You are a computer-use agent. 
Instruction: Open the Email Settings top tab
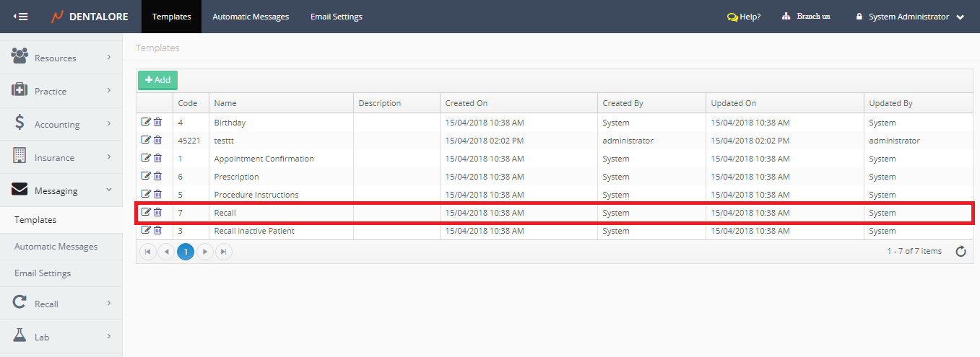point(337,17)
